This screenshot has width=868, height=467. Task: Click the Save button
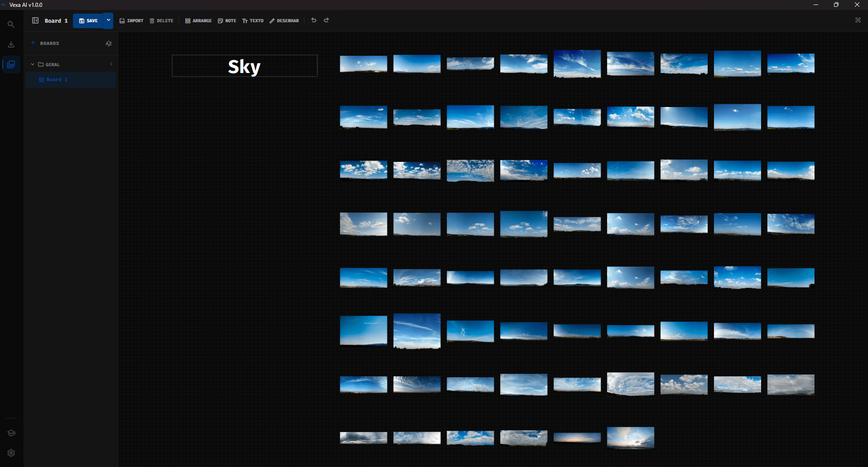[x=88, y=21]
